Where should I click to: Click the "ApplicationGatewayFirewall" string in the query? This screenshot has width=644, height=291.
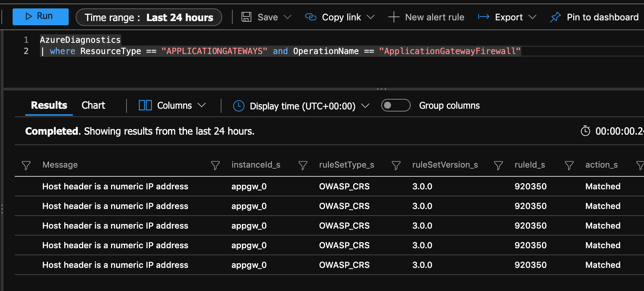pos(450,51)
